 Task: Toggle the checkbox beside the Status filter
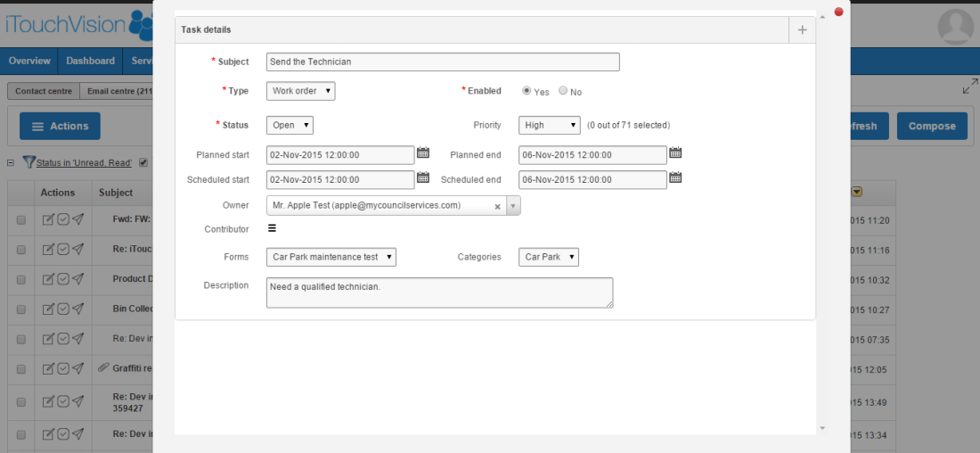[x=143, y=162]
